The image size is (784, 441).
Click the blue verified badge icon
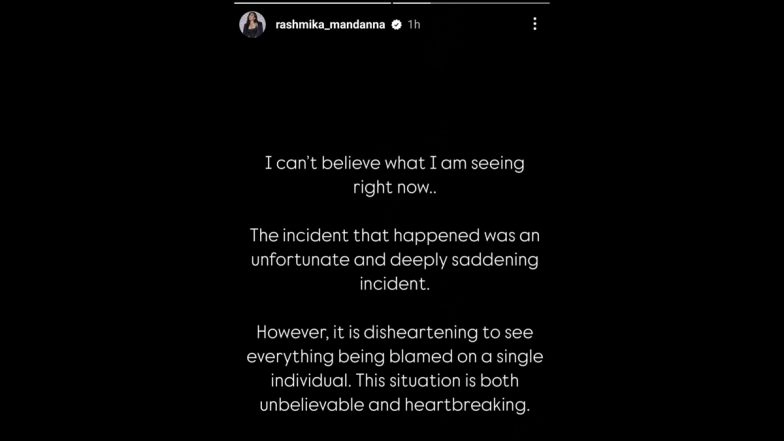(397, 25)
